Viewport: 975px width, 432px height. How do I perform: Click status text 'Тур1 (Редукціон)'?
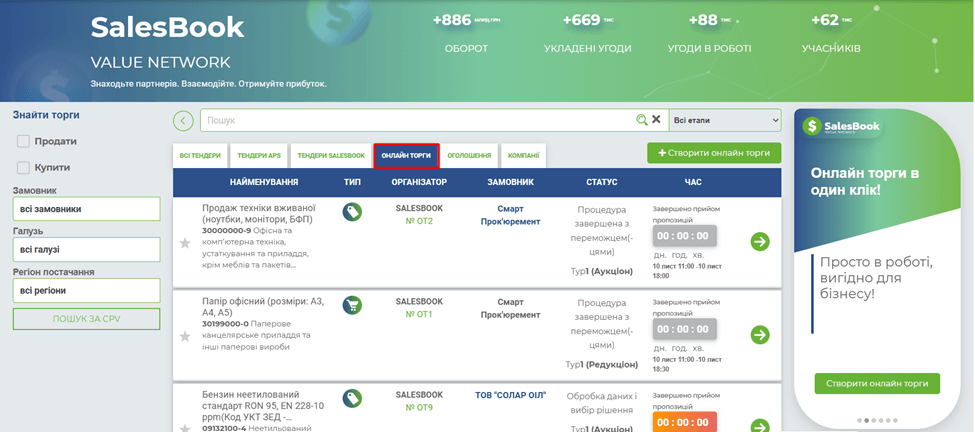601,365
